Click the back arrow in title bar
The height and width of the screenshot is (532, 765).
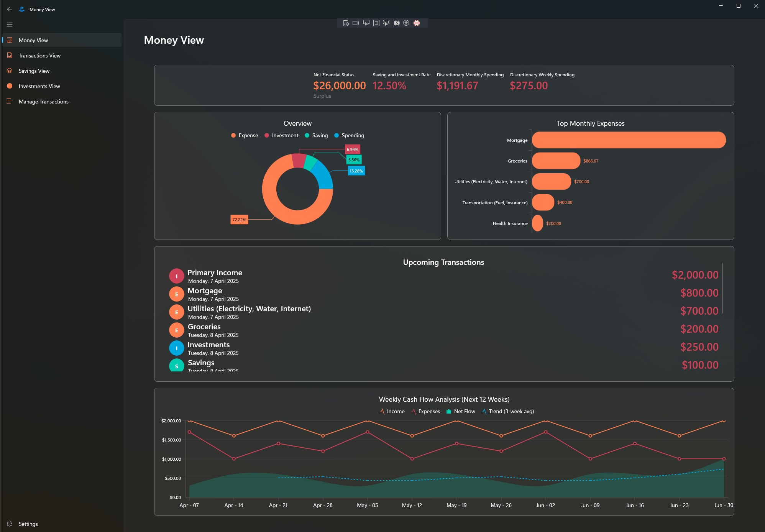[x=10, y=9]
